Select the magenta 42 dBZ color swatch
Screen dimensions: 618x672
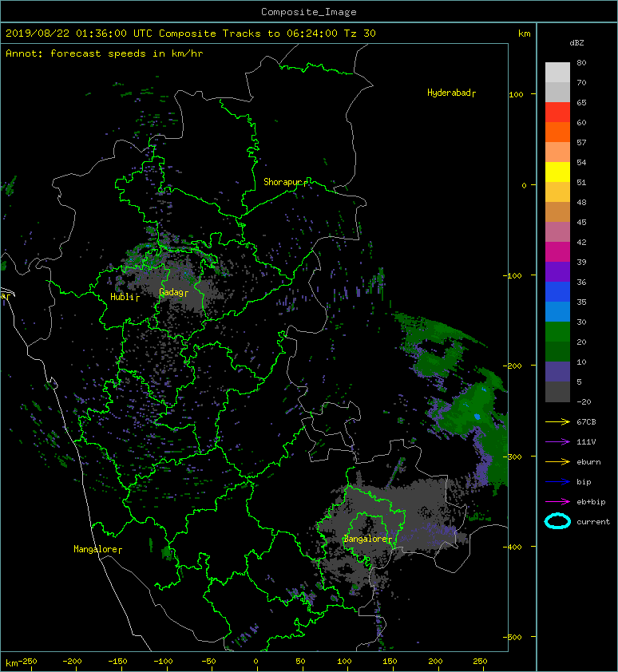[x=557, y=251]
